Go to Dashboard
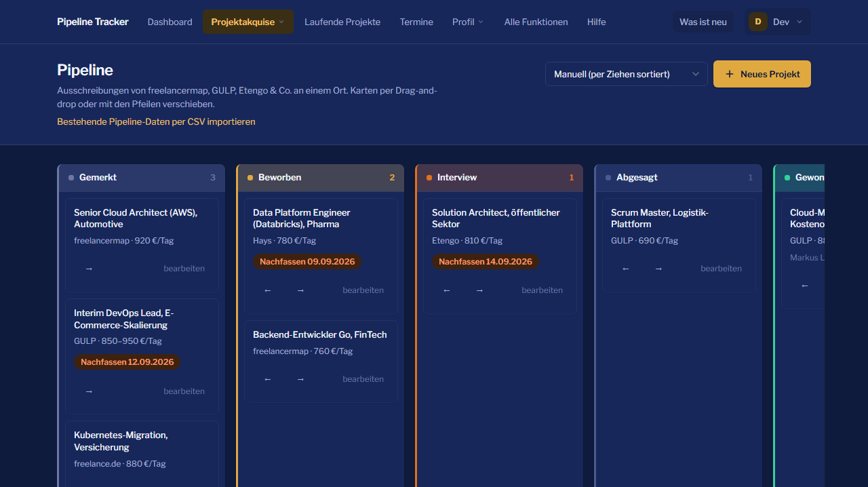Image resolution: width=868 pixels, height=487 pixels. click(x=170, y=22)
